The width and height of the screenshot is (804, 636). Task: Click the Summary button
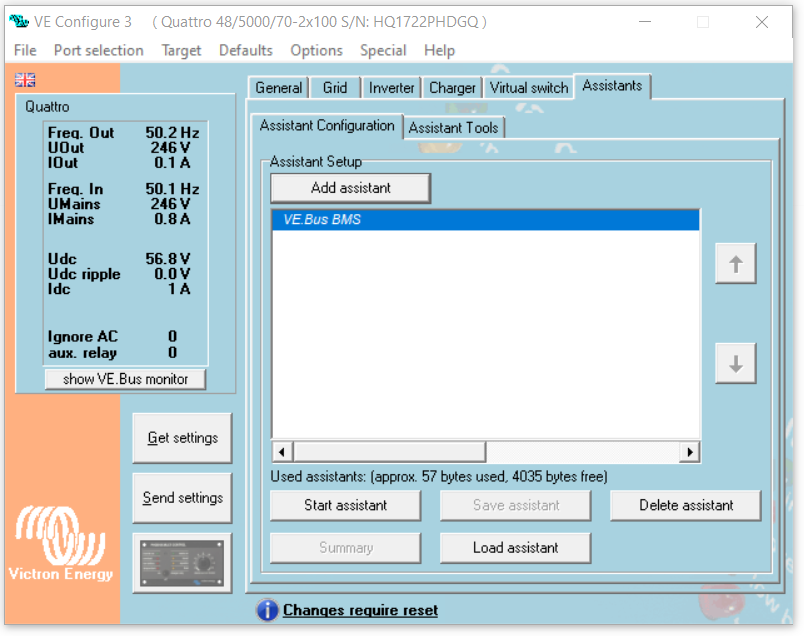click(346, 548)
